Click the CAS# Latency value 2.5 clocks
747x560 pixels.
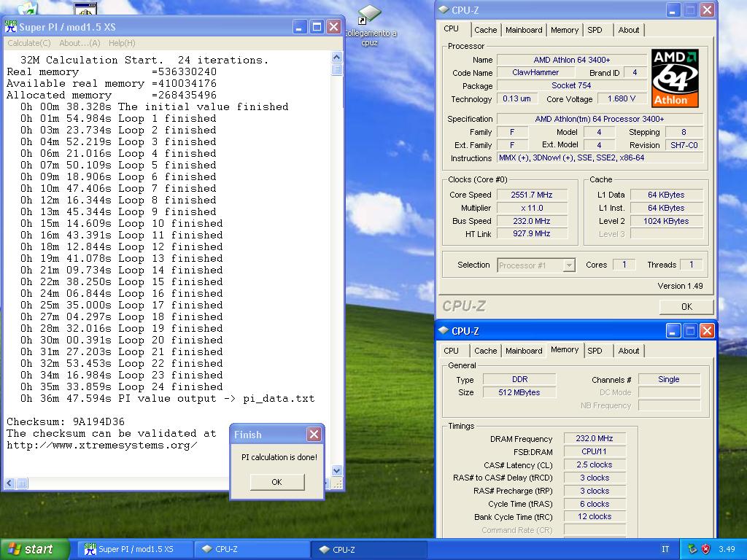(x=594, y=464)
